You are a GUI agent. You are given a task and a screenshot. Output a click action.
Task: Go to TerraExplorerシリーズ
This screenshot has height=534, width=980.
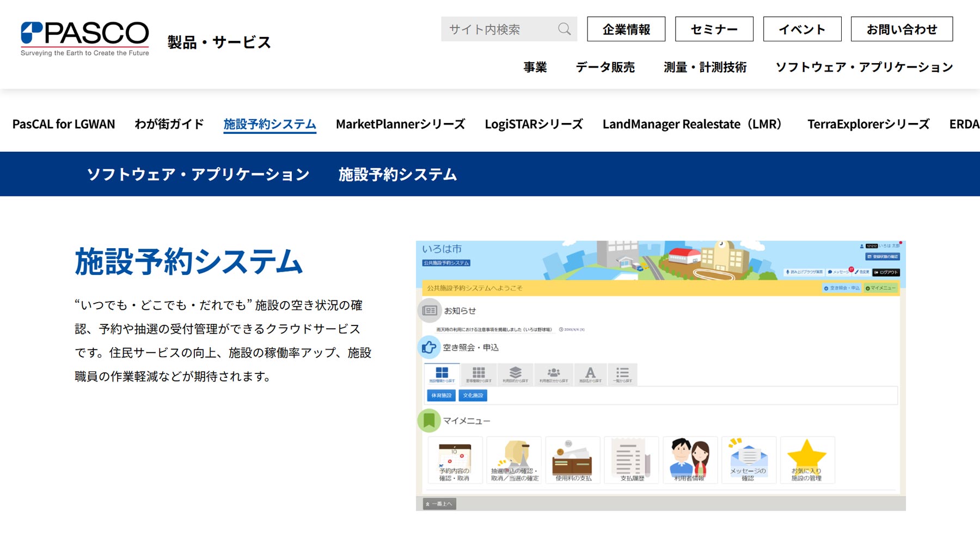[x=868, y=124]
